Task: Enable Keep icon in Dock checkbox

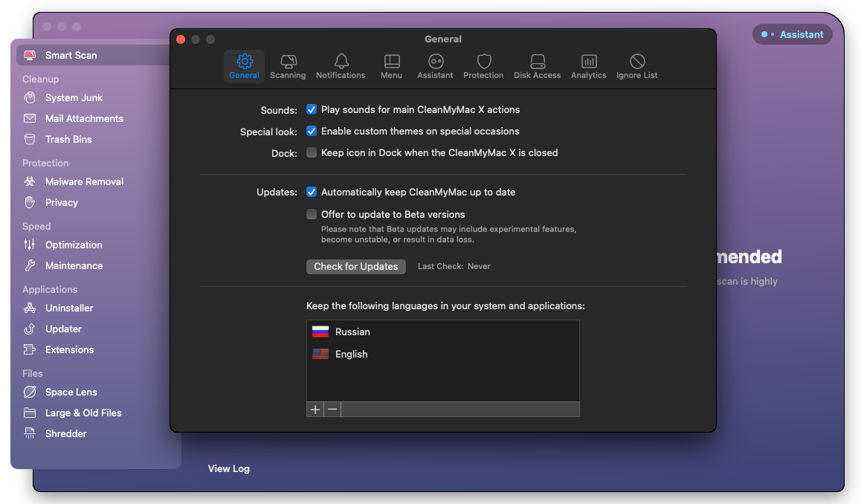Action: (x=312, y=152)
